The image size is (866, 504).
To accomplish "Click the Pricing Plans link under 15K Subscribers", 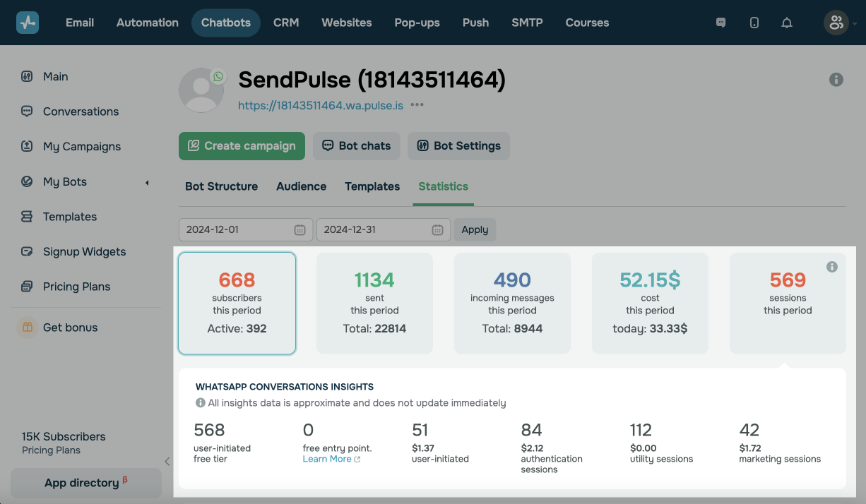I will pyautogui.click(x=51, y=450).
